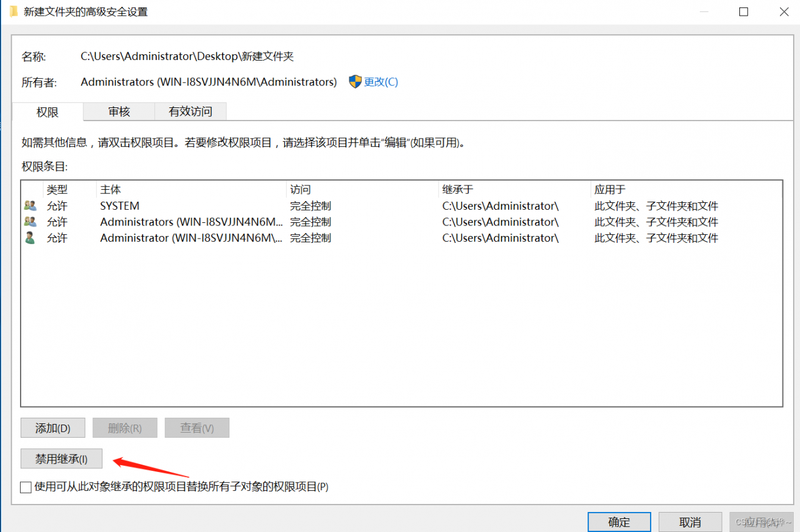The height and width of the screenshot is (532, 800).
Task: Click the 取消 button
Action: (x=690, y=522)
